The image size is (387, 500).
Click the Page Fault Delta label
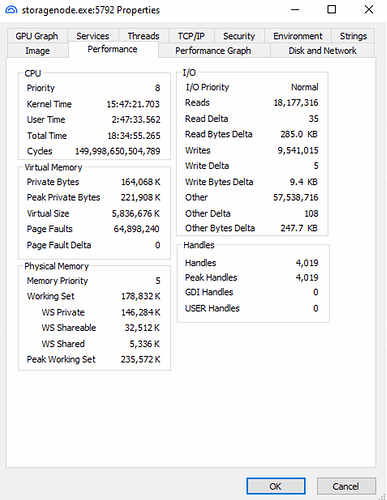click(59, 245)
